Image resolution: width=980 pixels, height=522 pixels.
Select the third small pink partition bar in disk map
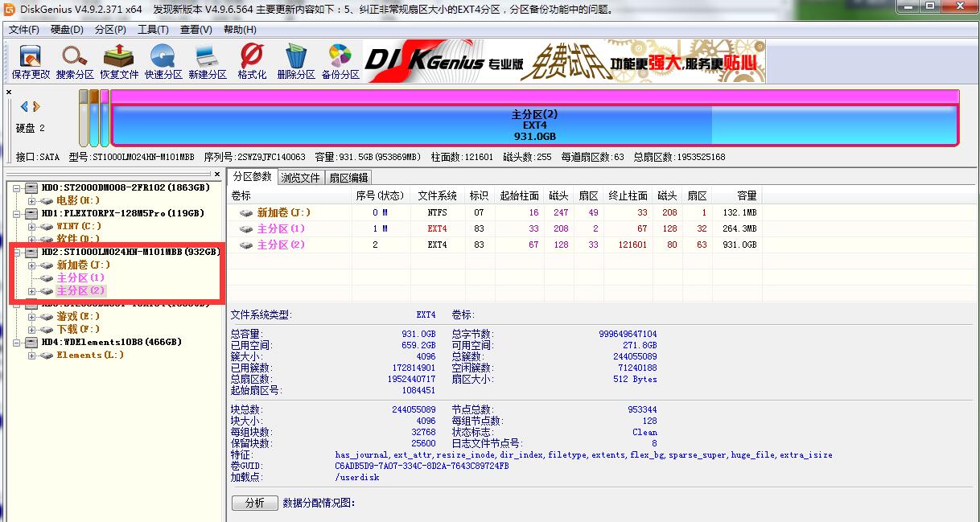point(104,117)
